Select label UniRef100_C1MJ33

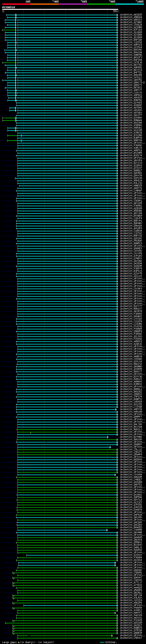point(131,93)
